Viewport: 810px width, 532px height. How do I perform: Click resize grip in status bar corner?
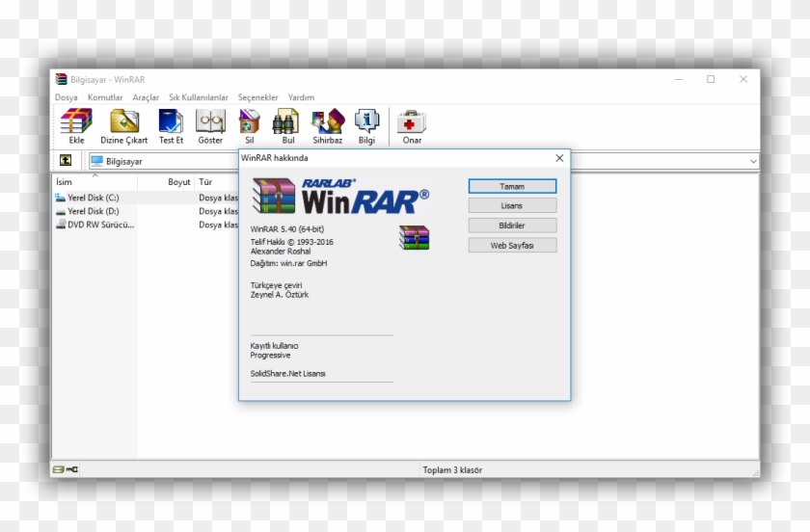756,472
